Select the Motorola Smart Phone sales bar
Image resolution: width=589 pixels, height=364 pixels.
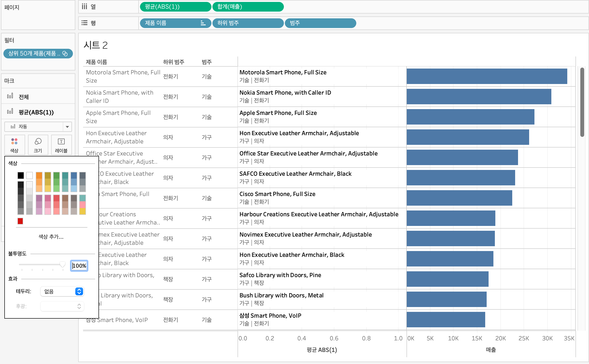pyautogui.click(x=487, y=76)
